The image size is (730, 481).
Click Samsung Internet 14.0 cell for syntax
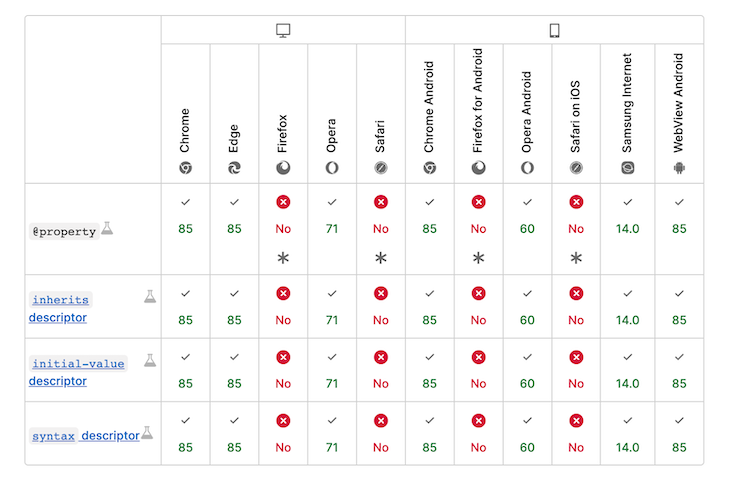pyautogui.click(x=627, y=447)
